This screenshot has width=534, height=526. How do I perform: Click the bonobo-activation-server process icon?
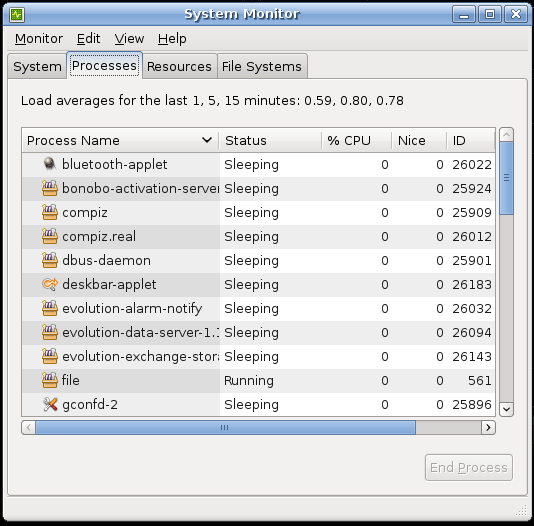pyautogui.click(x=50, y=188)
